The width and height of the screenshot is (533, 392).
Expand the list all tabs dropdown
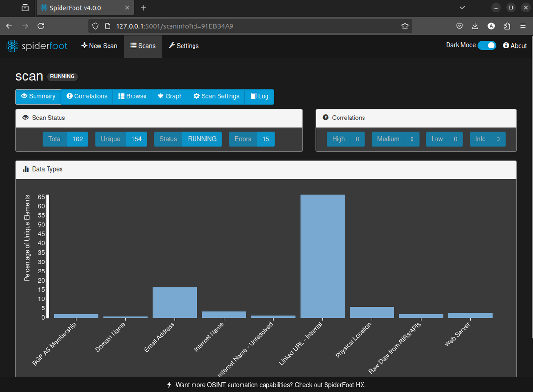pos(462,8)
